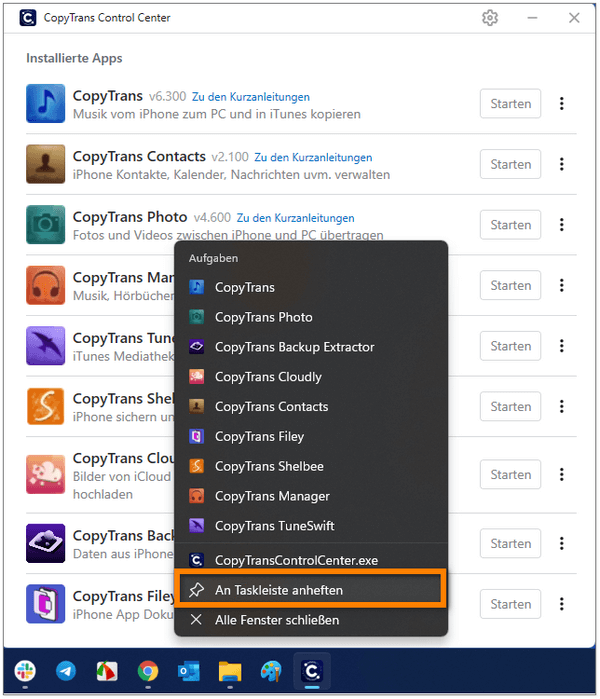Click the CopyTrans Cloudly cloud icon
This screenshot has width=600, height=699.
coord(45,474)
